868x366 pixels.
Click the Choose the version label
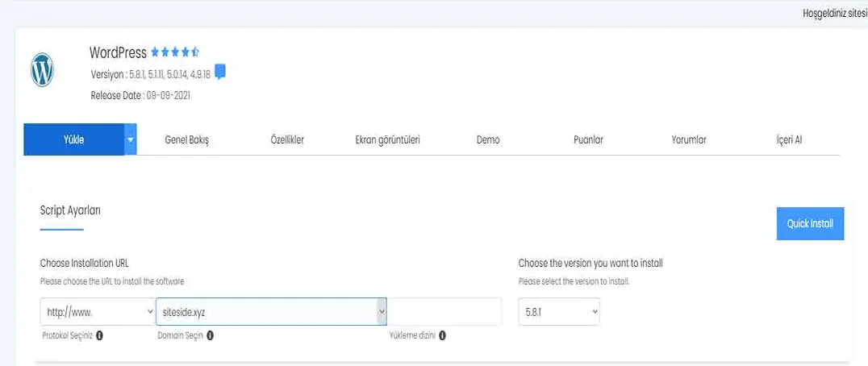[x=590, y=263]
